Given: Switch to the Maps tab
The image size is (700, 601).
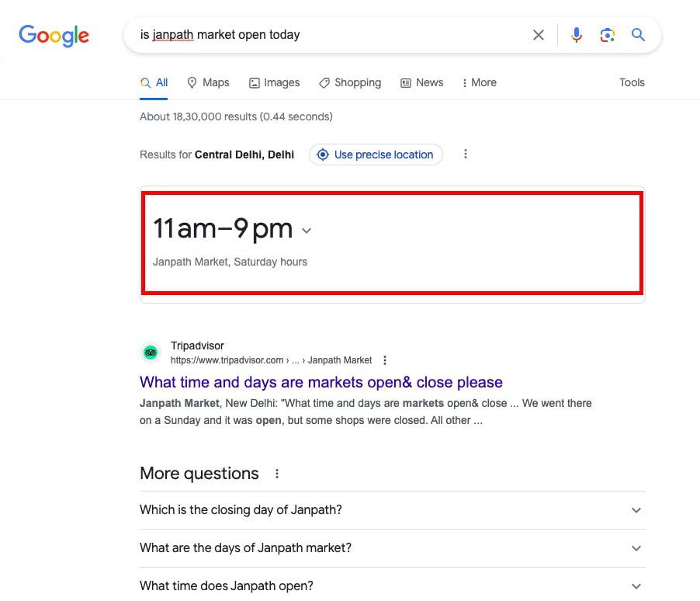Looking at the screenshot, I should (x=208, y=83).
